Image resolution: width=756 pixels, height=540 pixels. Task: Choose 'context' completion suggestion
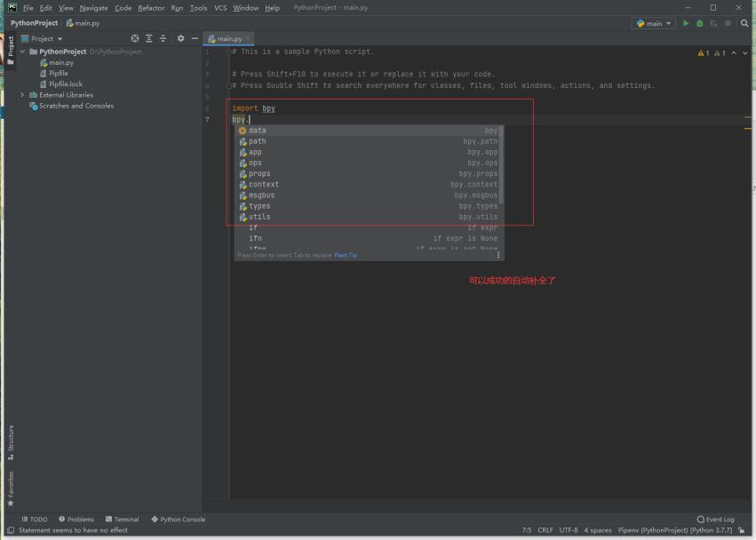point(368,184)
